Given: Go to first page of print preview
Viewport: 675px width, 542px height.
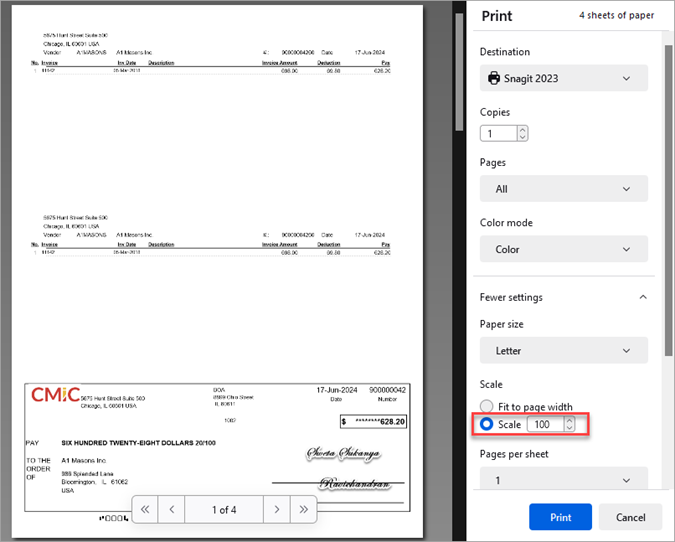Looking at the screenshot, I should pyautogui.click(x=145, y=510).
